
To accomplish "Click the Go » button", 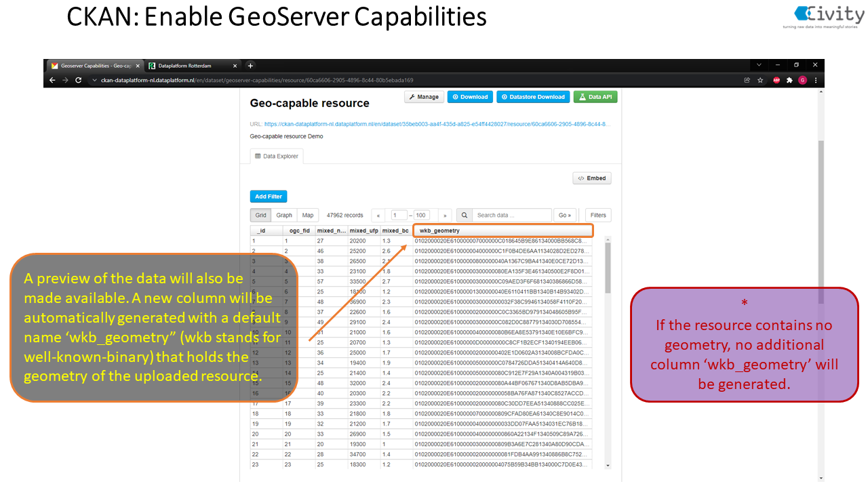I will pyautogui.click(x=565, y=216).
